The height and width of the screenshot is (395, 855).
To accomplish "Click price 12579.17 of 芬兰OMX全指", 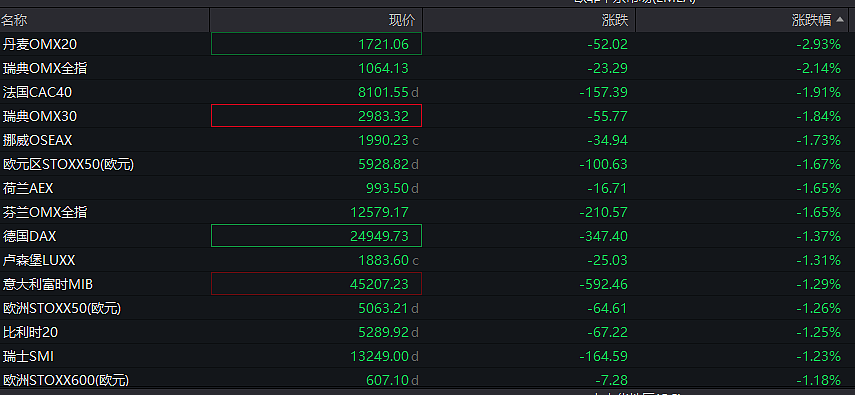I will 380,212.
